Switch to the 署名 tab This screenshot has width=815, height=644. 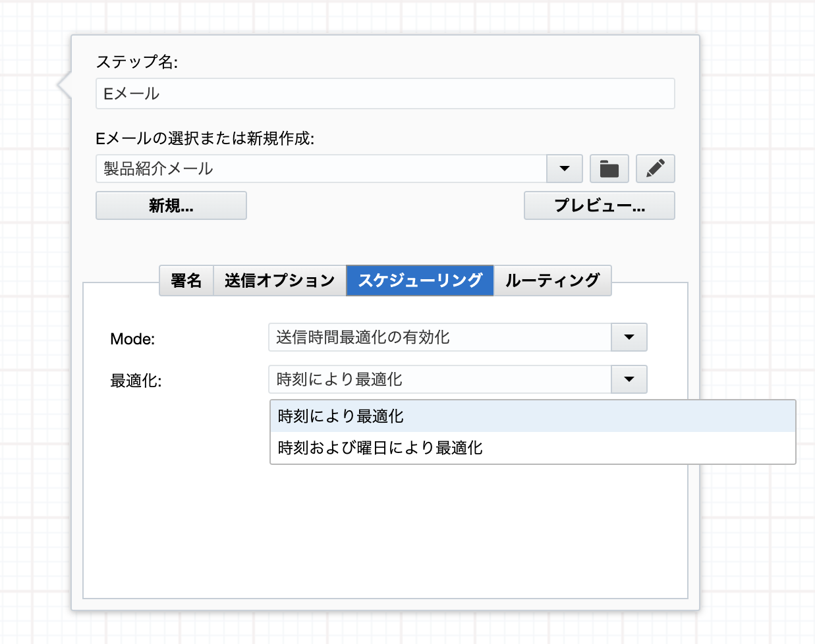(186, 280)
